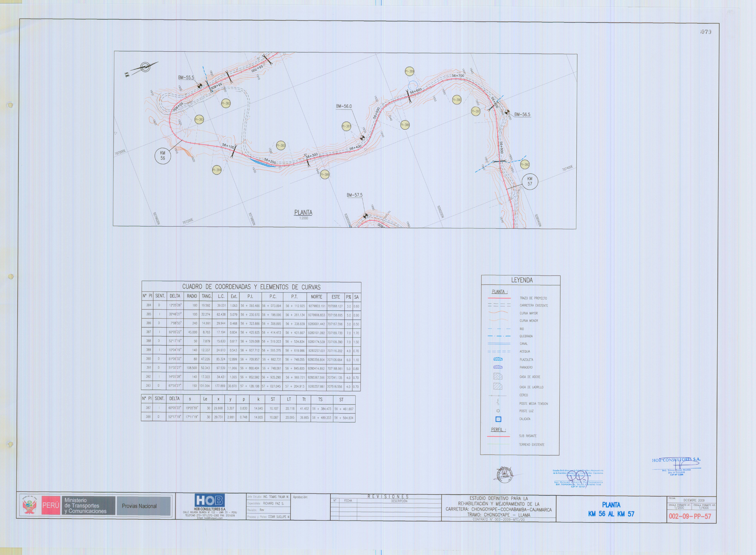Click the PLANTA KM 56 AL KM 57 title

(611, 509)
